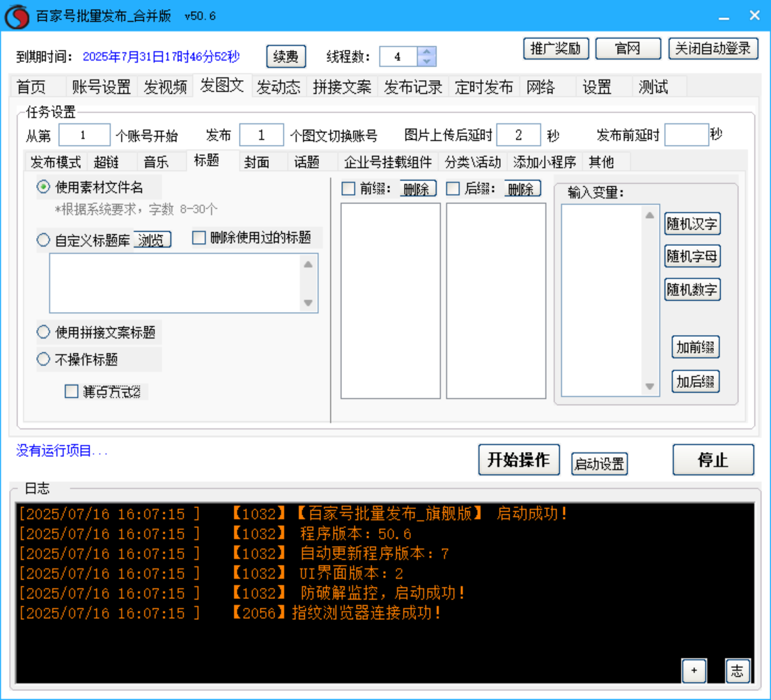Click the starting account number field after 从第
The image size is (771, 700).
click(x=84, y=134)
